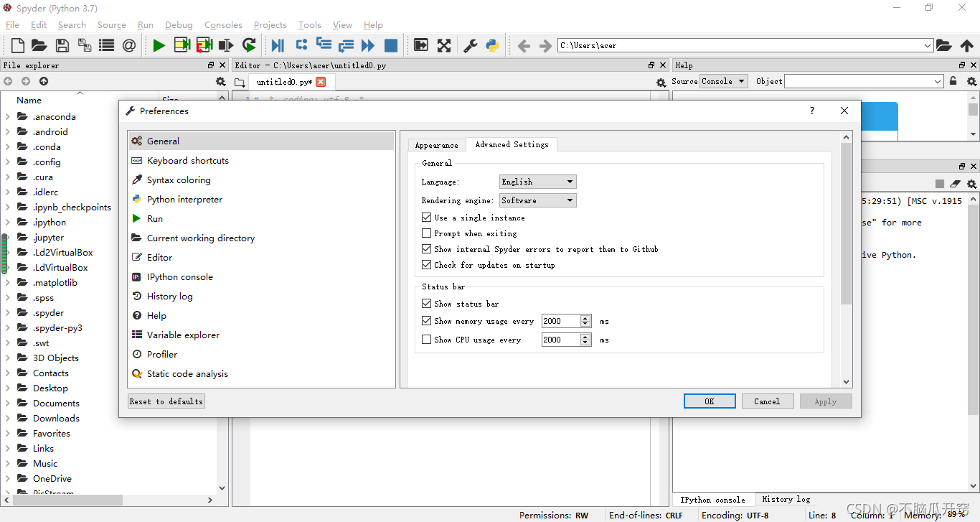Open the Language dropdown set to English
The width and height of the screenshot is (980, 522).
538,182
